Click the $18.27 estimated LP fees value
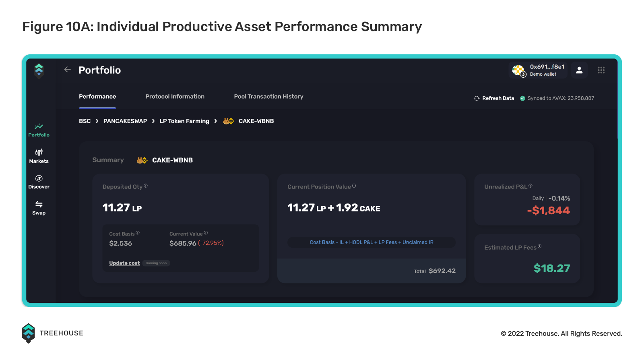644x360 pixels. coord(552,269)
